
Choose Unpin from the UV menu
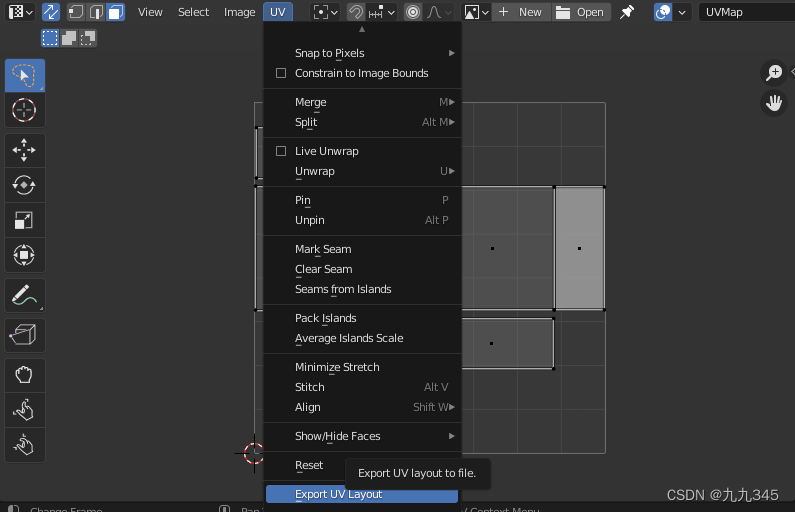tap(362, 220)
